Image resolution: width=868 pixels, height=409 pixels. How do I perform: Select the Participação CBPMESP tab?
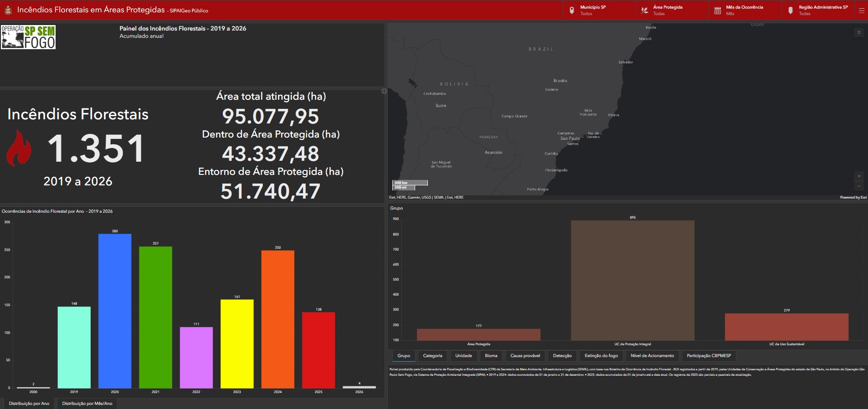(709, 356)
